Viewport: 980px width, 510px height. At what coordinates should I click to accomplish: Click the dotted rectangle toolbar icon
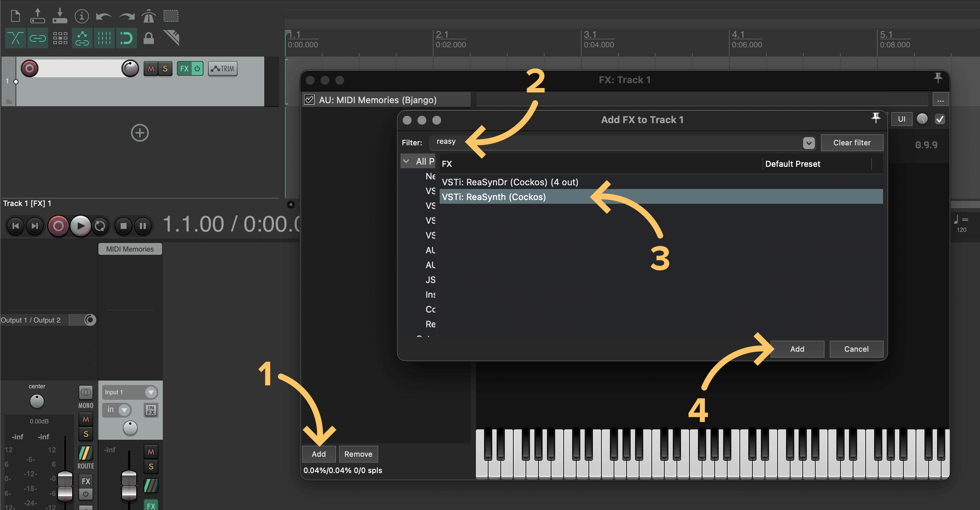[x=171, y=16]
